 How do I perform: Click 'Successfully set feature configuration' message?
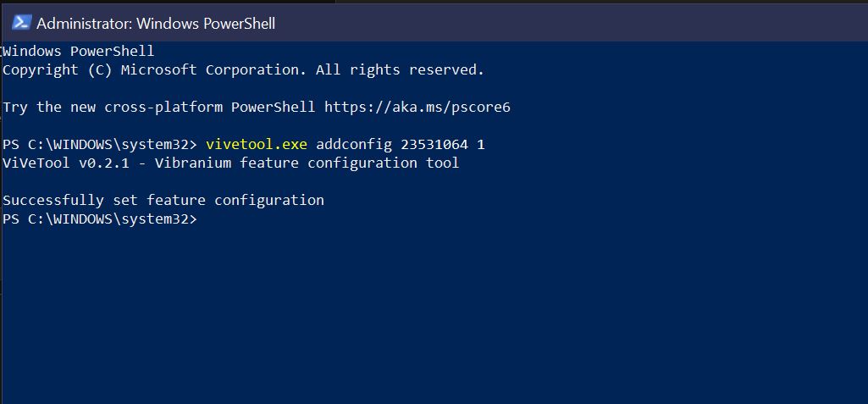point(163,201)
